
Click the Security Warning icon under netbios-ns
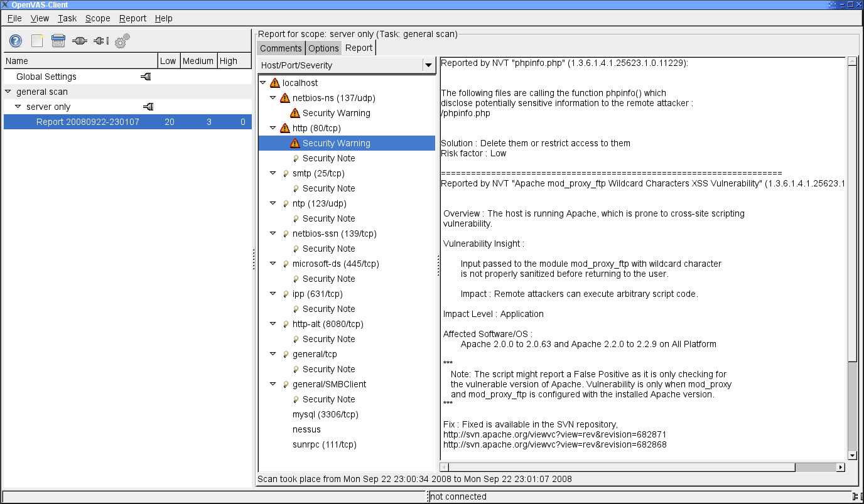point(294,113)
